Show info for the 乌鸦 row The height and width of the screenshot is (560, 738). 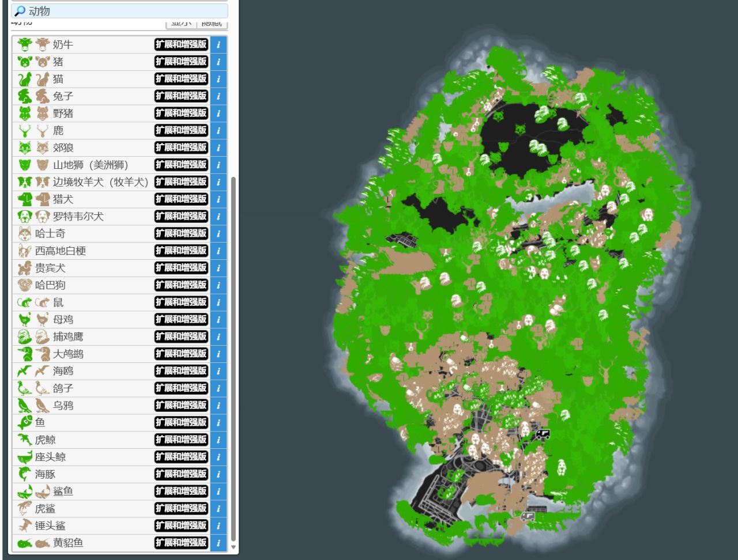(219, 406)
